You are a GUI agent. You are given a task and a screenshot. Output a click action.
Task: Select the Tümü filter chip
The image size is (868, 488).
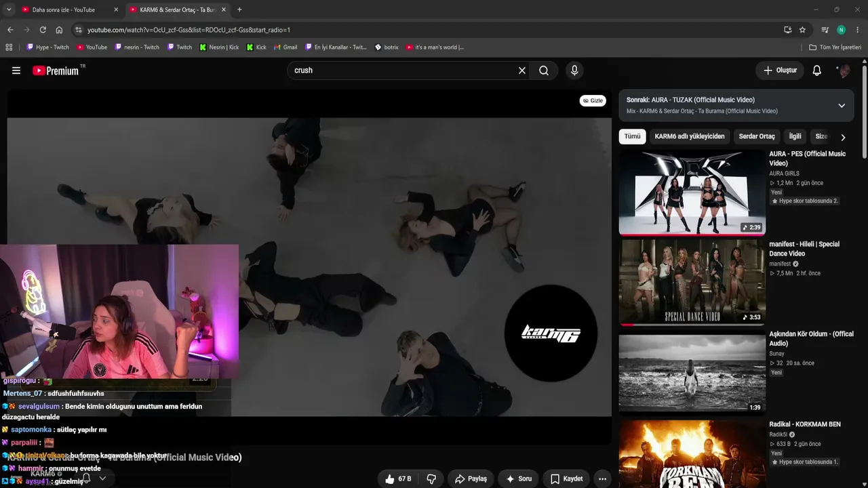(632, 136)
